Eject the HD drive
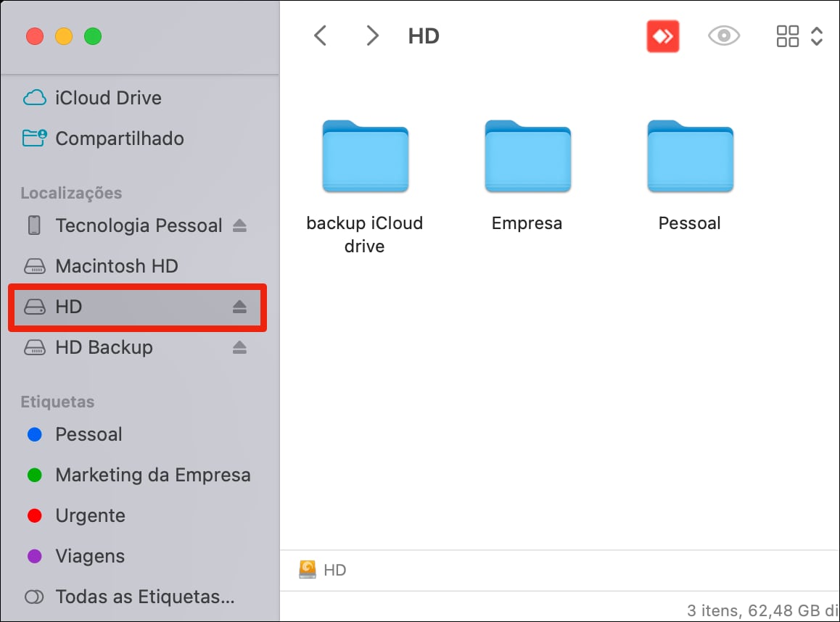Viewport: 840px width, 622px height. click(240, 307)
